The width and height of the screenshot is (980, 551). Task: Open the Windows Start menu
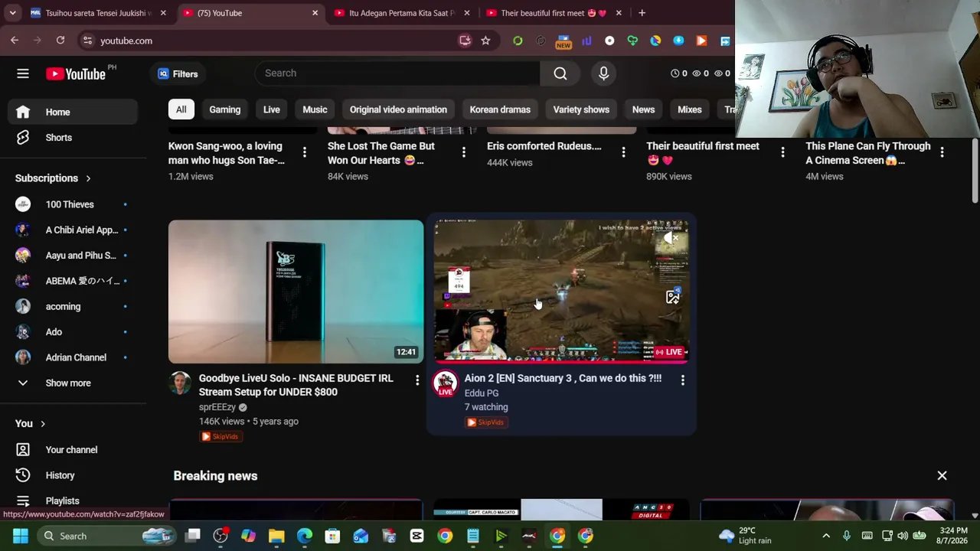click(21, 536)
